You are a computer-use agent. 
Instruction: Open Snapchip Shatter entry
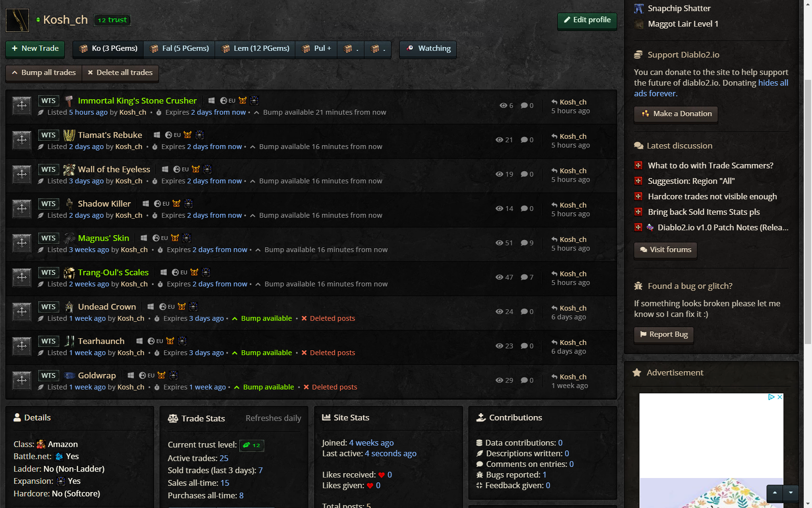tap(679, 8)
